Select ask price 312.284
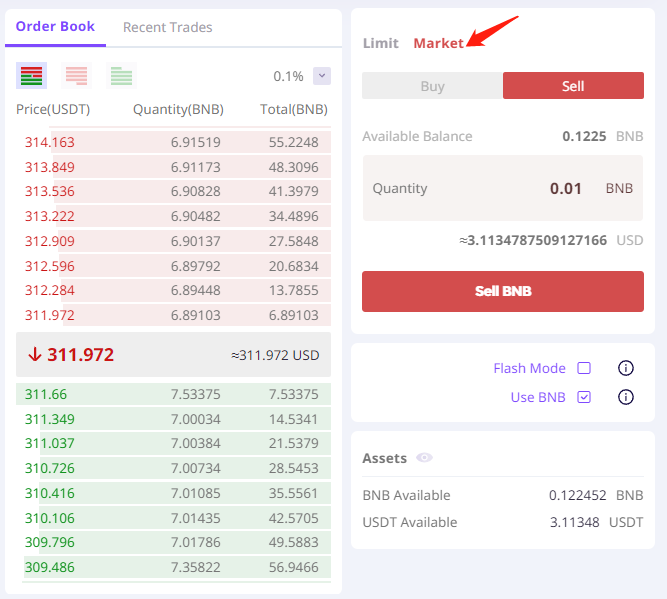Viewport: 667px width, 599px height. [x=50, y=291]
